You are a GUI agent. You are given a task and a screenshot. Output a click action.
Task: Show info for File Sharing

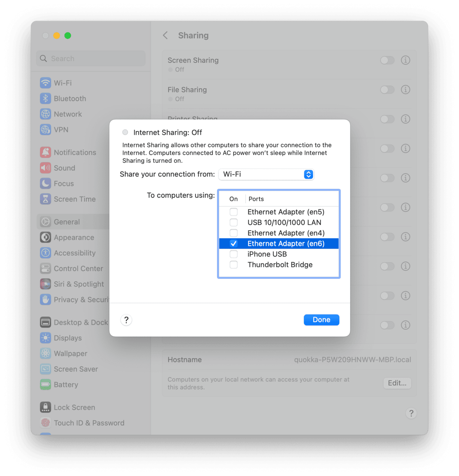pyautogui.click(x=405, y=90)
